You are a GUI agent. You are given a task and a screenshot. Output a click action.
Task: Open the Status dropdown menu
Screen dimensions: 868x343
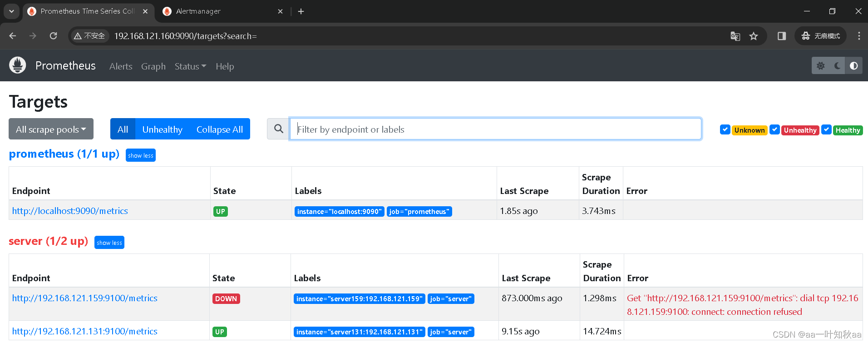(x=190, y=66)
